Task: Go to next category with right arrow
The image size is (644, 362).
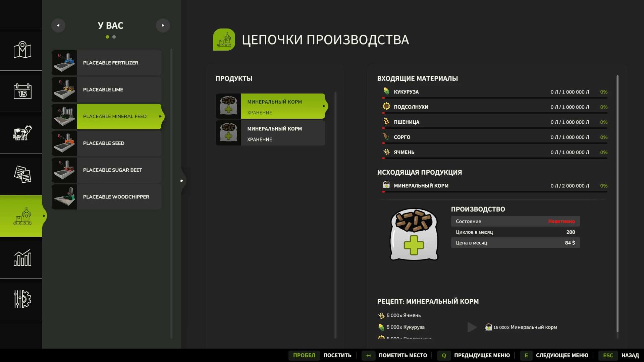Action: click(x=163, y=25)
